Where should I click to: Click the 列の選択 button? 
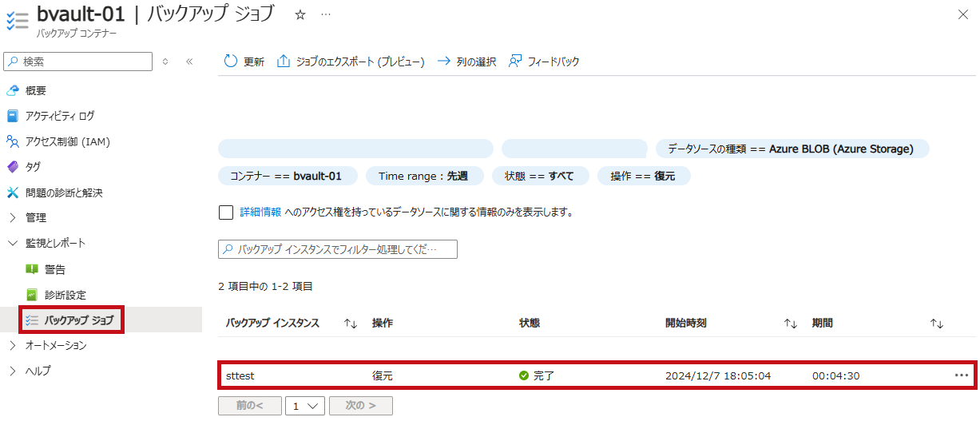coord(466,62)
